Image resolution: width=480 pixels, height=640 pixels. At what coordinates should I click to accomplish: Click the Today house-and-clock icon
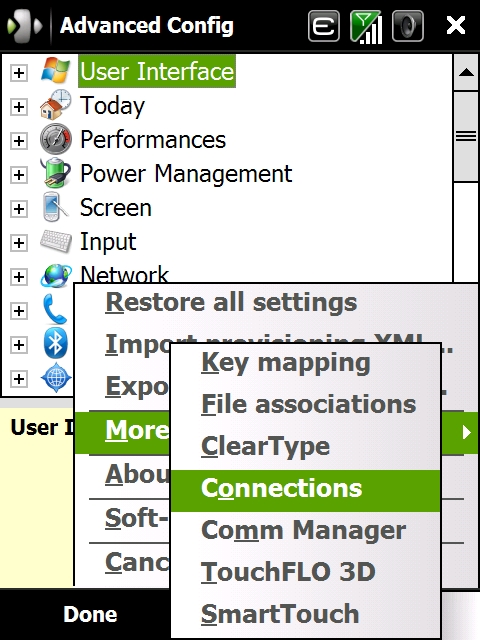coord(56,105)
